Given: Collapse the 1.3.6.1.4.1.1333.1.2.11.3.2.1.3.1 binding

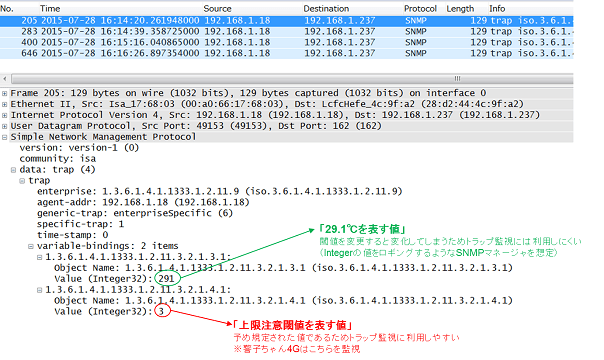Looking at the screenshot, I should tap(39, 257).
